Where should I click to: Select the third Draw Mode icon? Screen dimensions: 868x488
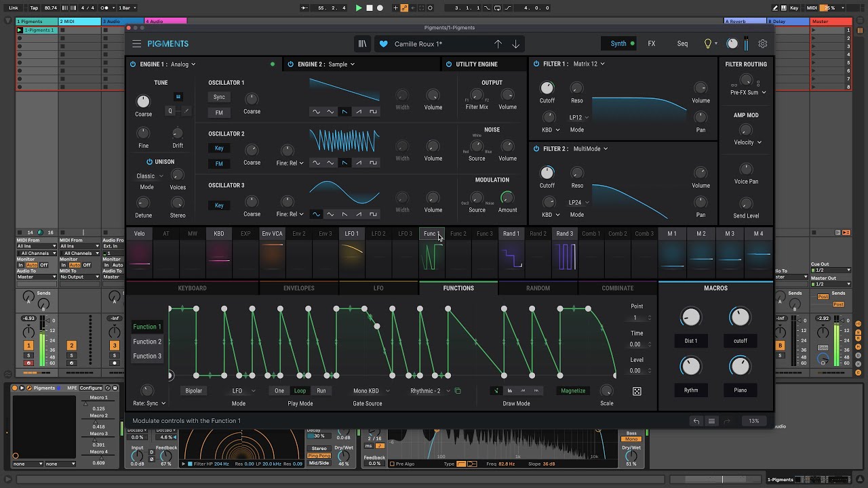click(x=523, y=390)
